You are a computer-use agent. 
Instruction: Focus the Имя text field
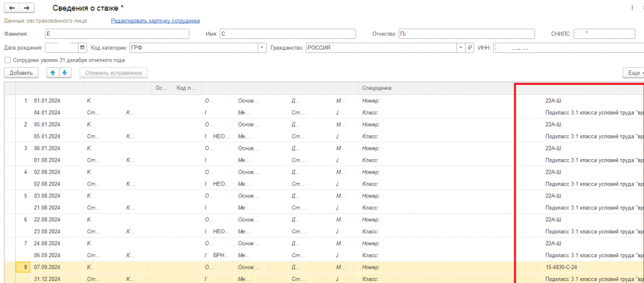(x=301, y=34)
